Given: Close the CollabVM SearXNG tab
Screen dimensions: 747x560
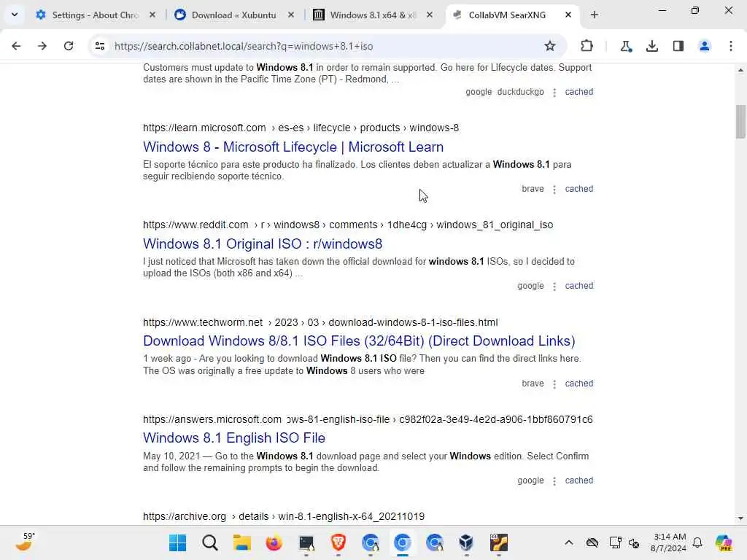Looking at the screenshot, I should tap(568, 15).
